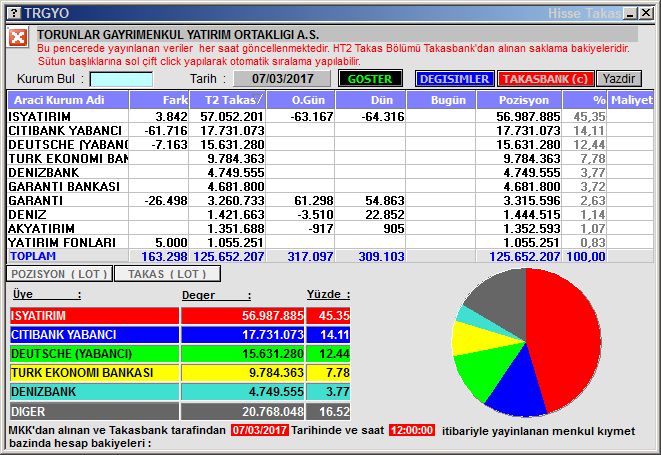
Task: Click CITIBANK Fark value -61.716
Action: tap(166, 130)
